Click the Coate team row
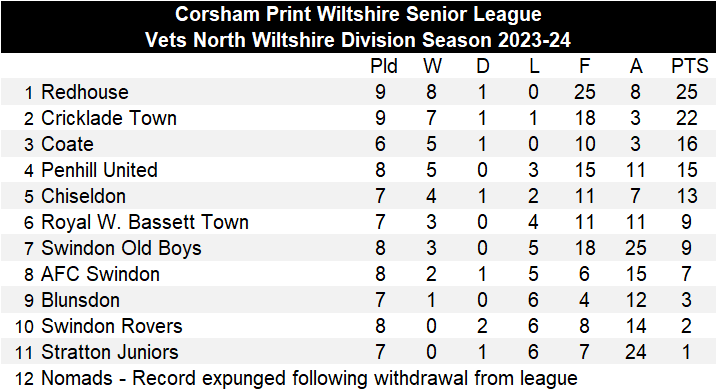The image size is (716, 391). tap(358, 144)
